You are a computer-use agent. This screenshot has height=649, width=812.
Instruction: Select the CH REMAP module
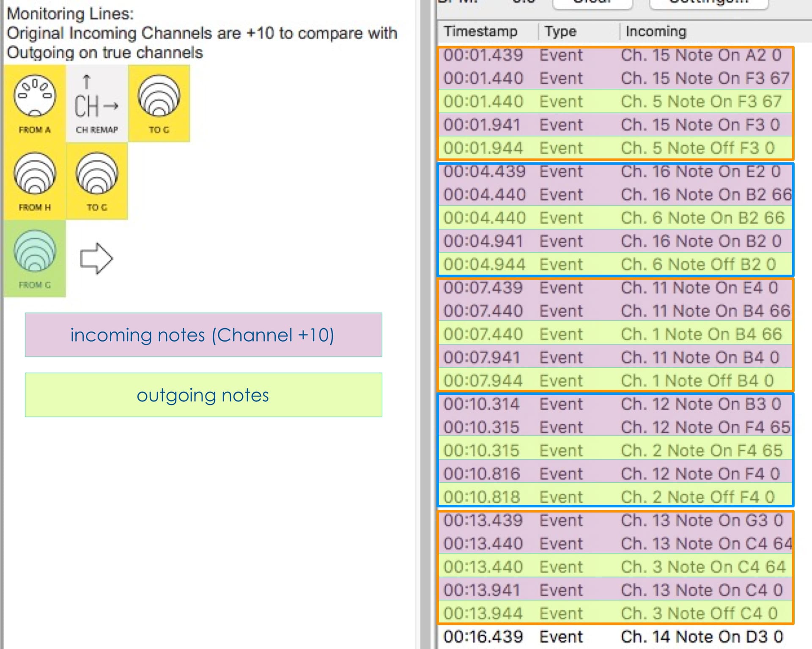(97, 104)
